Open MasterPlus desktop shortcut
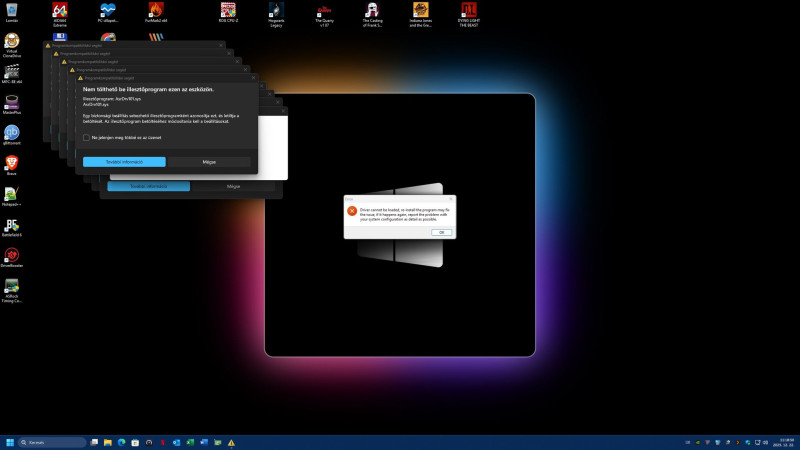The width and height of the screenshot is (800, 450). click(x=12, y=105)
